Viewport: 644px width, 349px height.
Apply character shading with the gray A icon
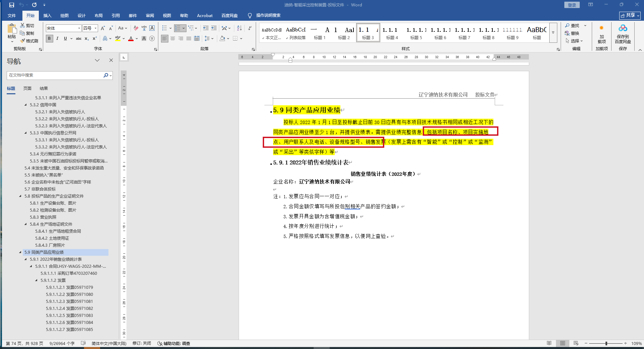144,38
